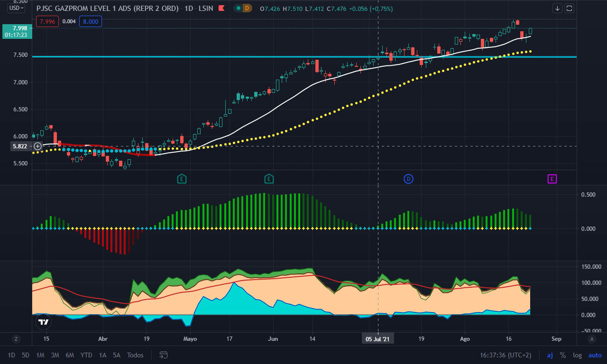This screenshot has height=364, width=607.
Task: Click the cyan horizontal line at 7.500
Action: (x=303, y=57)
